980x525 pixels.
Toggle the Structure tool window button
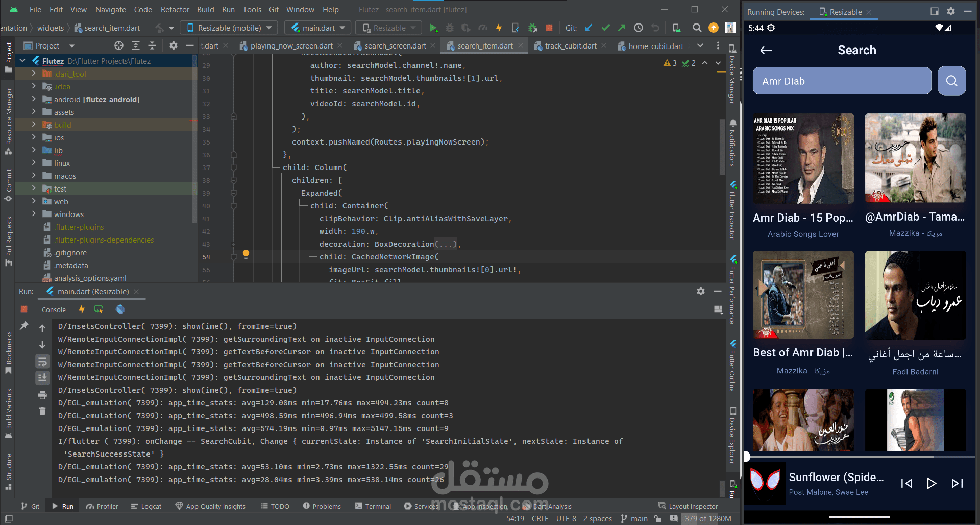tap(8, 471)
